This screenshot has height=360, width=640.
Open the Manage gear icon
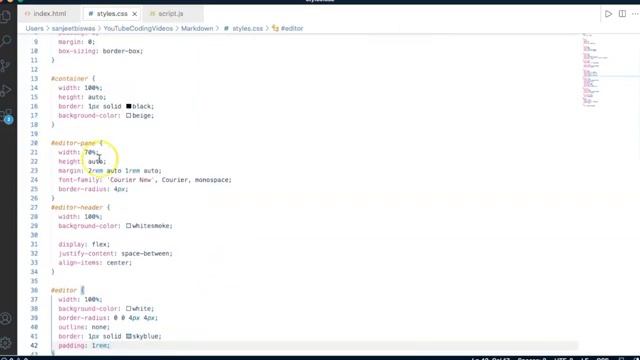(6, 343)
